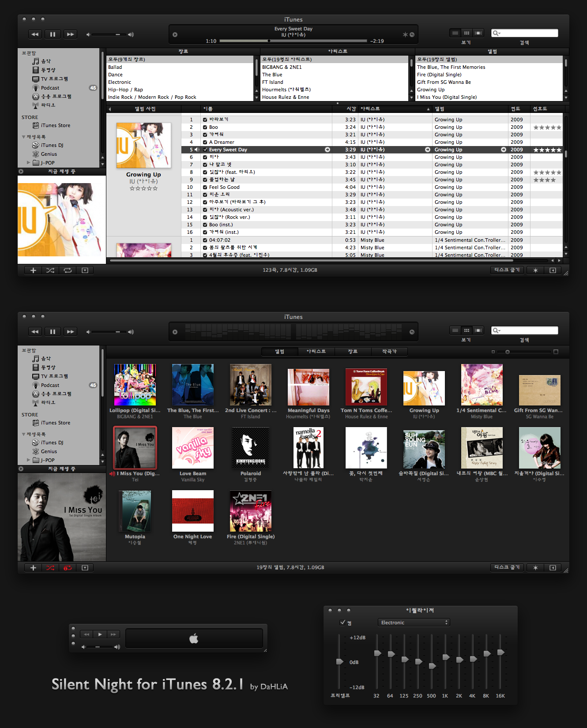Click Burn Disc button in top window

507,270
